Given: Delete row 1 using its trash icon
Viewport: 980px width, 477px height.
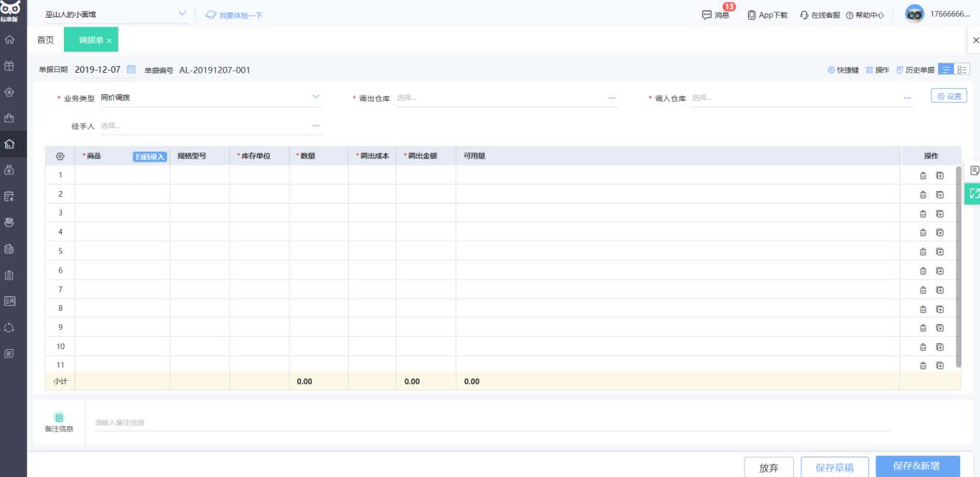Looking at the screenshot, I should (923, 176).
